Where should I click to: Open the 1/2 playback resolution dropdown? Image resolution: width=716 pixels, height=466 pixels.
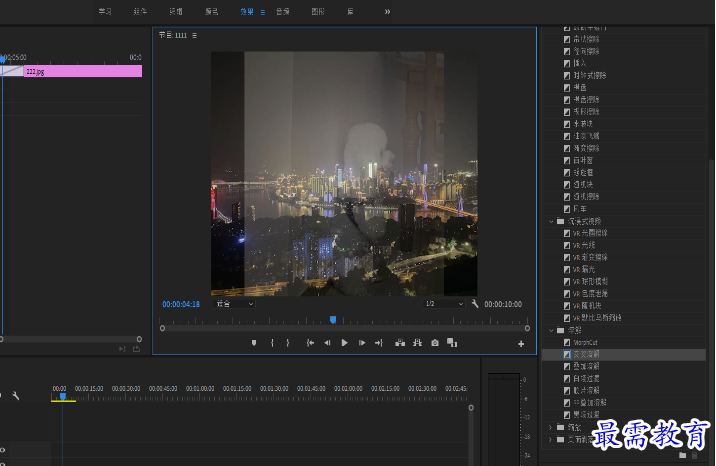click(x=444, y=304)
